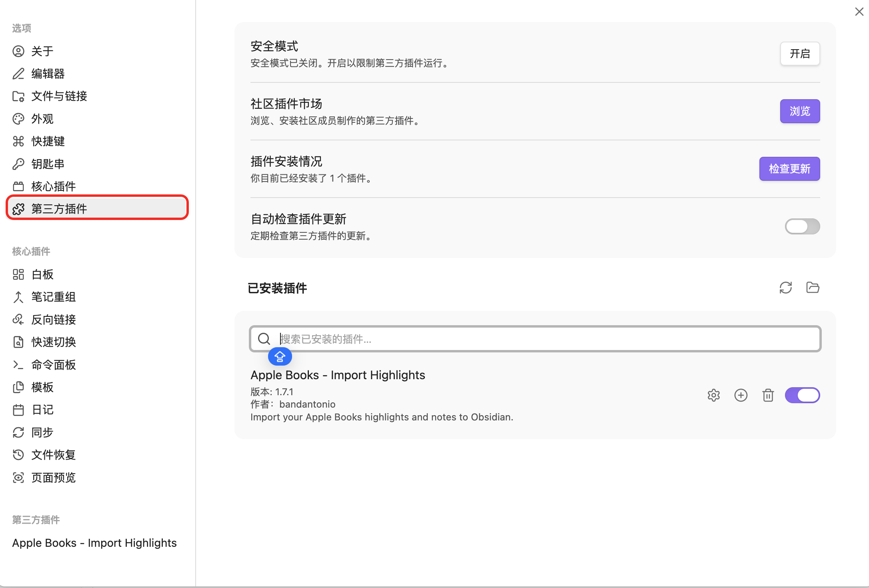
Task: Click the 已安装插件 section heading
Action: click(277, 288)
